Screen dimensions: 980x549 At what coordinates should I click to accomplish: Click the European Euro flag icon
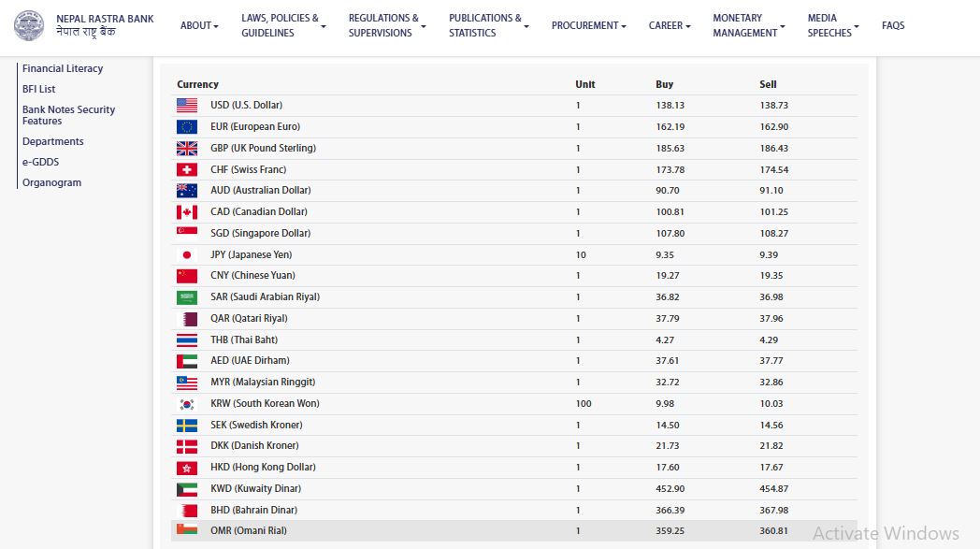[187, 127]
